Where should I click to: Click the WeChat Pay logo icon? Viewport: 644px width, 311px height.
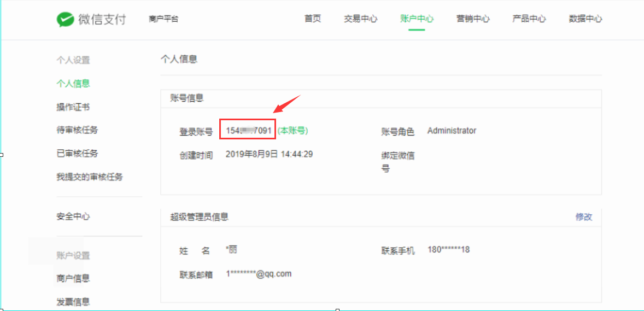click(65, 20)
